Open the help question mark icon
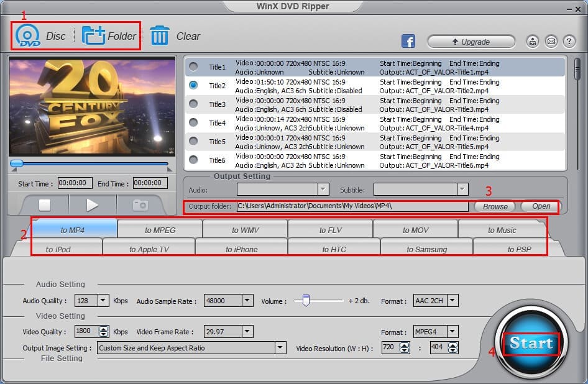The image size is (588, 384). (569, 41)
